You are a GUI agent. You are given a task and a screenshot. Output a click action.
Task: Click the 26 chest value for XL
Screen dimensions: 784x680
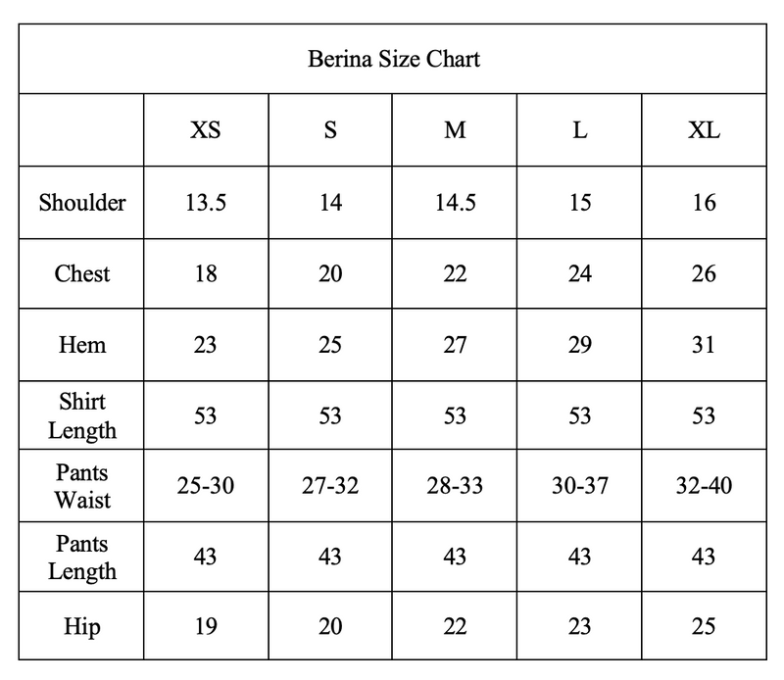pos(704,273)
